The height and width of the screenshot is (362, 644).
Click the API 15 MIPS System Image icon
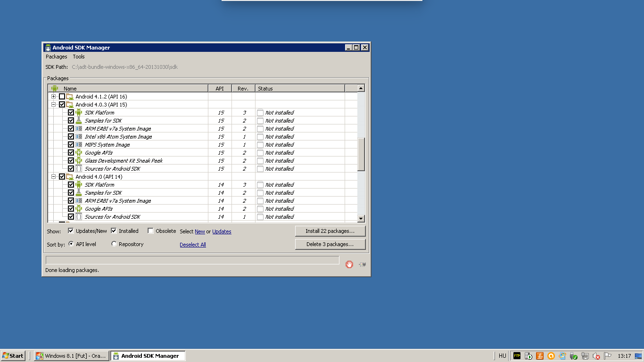(x=79, y=145)
